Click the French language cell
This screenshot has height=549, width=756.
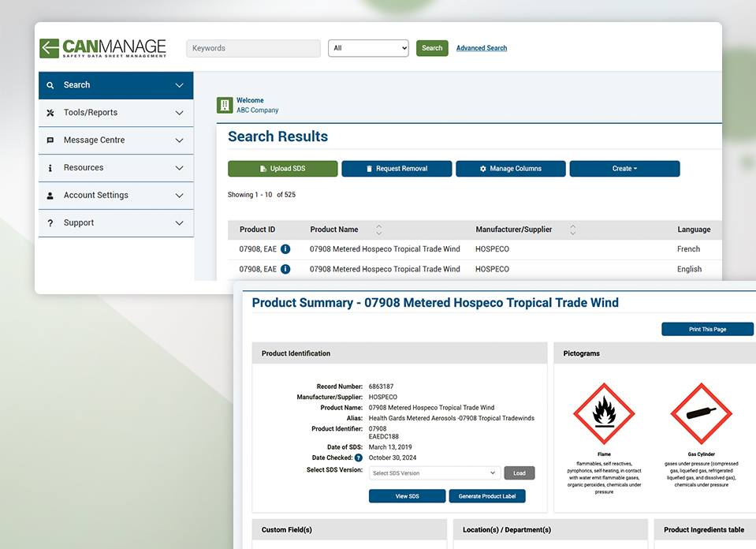point(688,249)
